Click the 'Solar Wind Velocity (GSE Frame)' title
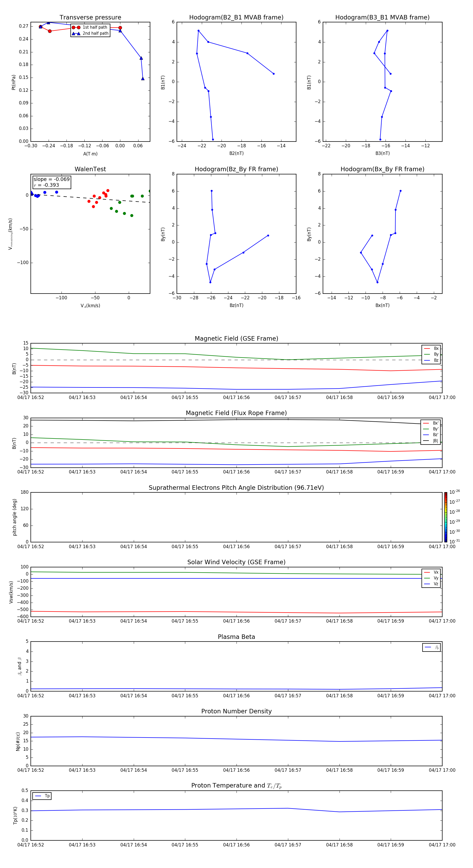 (x=236, y=562)
